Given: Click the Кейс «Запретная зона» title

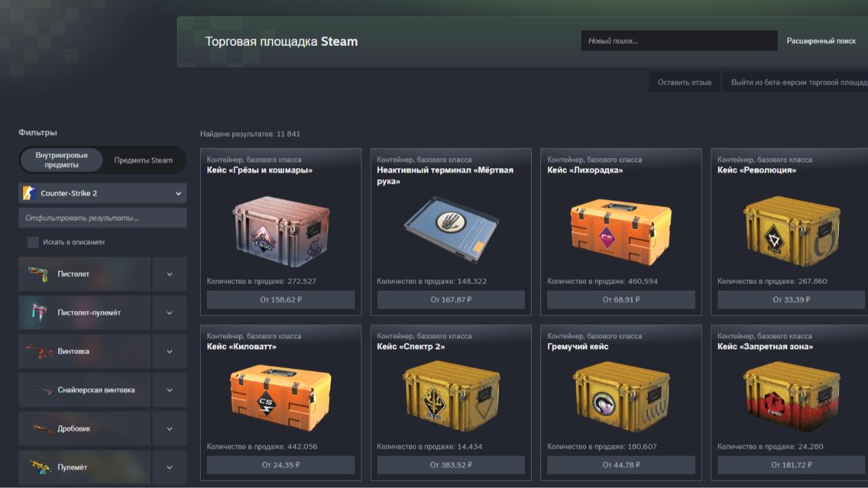Looking at the screenshot, I should click(766, 346).
